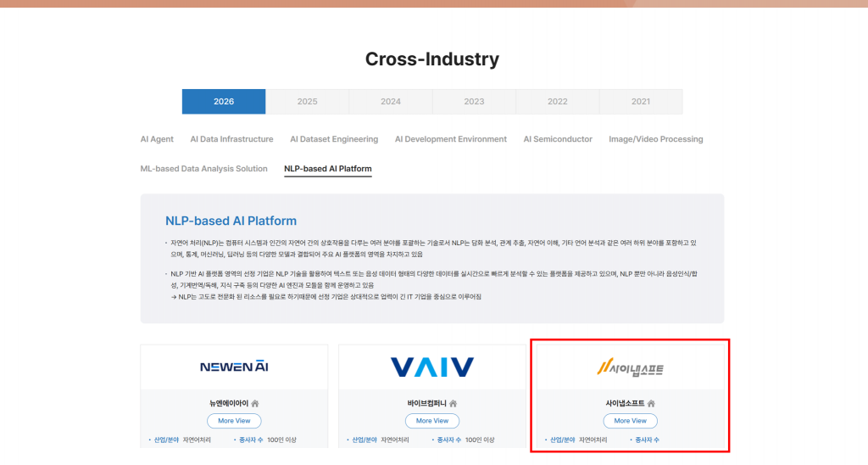Open the ML-based Data Analysis Solution category

click(x=203, y=169)
